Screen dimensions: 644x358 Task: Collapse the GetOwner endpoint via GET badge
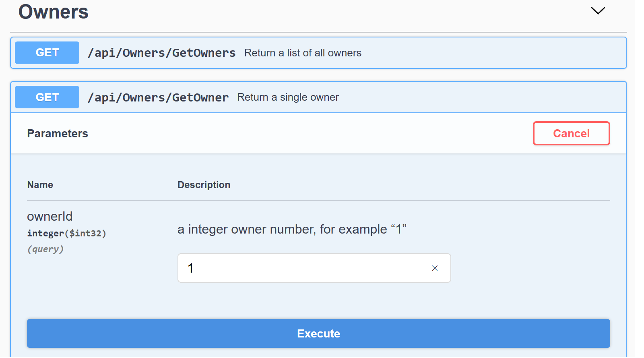click(47, 97)
